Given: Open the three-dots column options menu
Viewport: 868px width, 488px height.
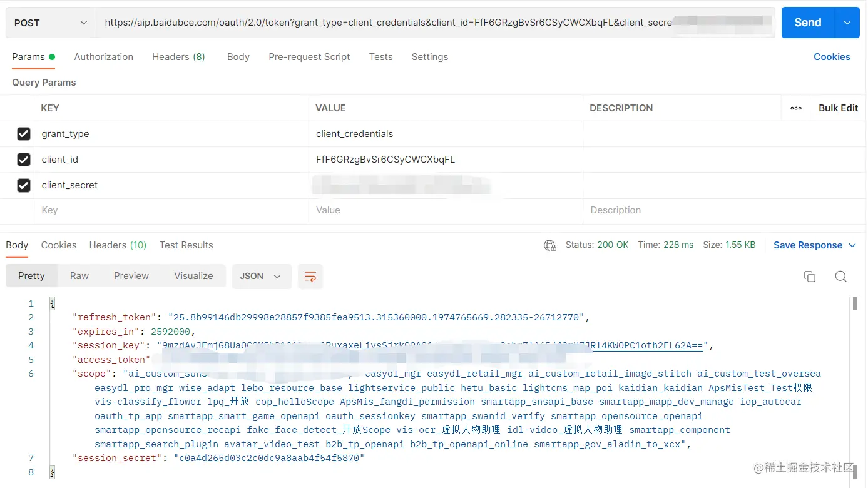Looking at the screenshot, I should click(796, 108).
